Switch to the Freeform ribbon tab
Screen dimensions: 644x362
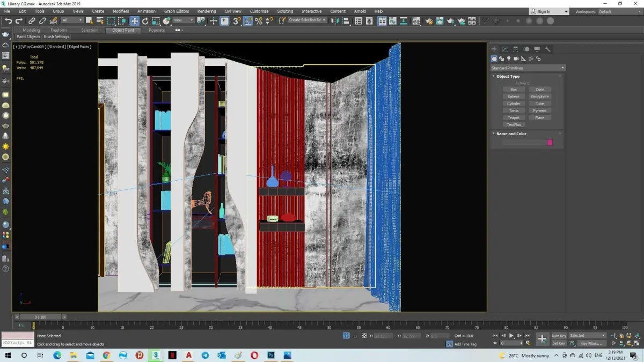pyautogui.click(x=58, y=30)
